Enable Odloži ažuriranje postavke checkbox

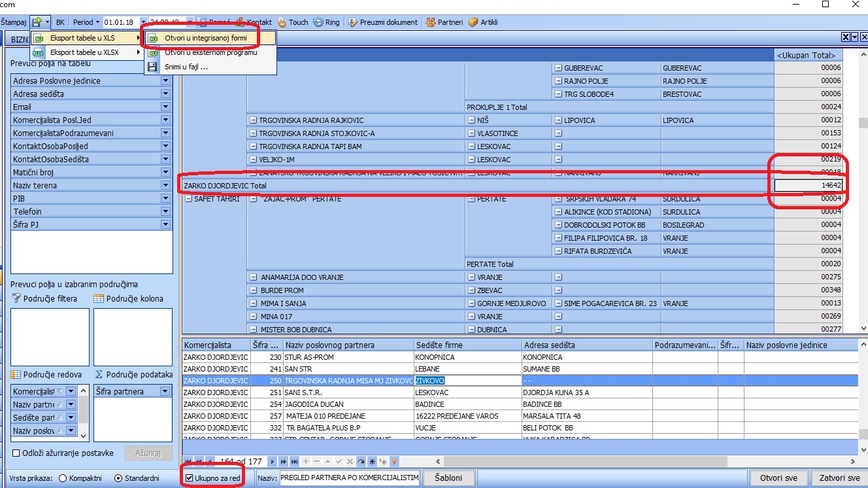[x=16, y=453]
